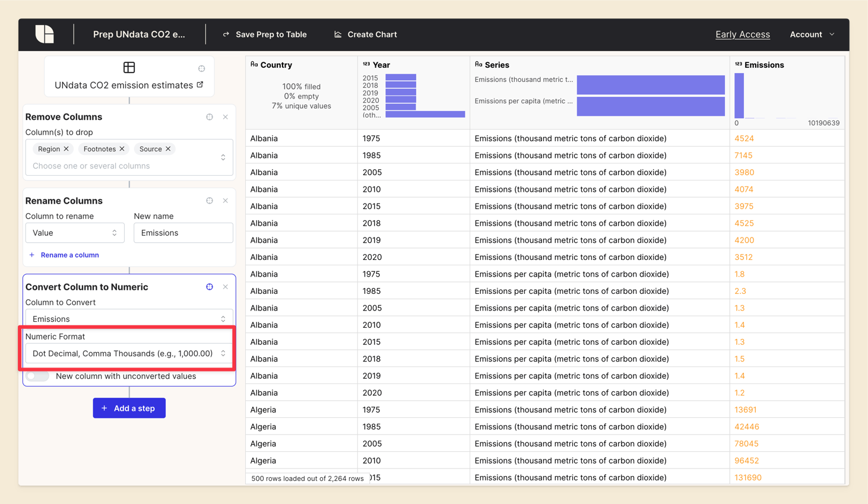The height and width of the screenshot is (504, 868).
Task: Close the Remove Columns step
Action: click(x=226, y=117)
